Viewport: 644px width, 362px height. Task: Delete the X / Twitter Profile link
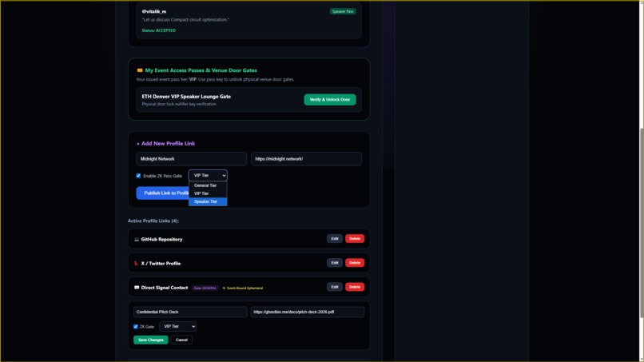pos(355,263)
